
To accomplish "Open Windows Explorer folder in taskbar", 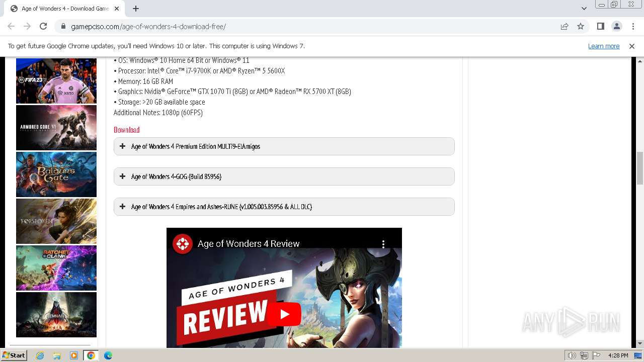I will point(57,355).
